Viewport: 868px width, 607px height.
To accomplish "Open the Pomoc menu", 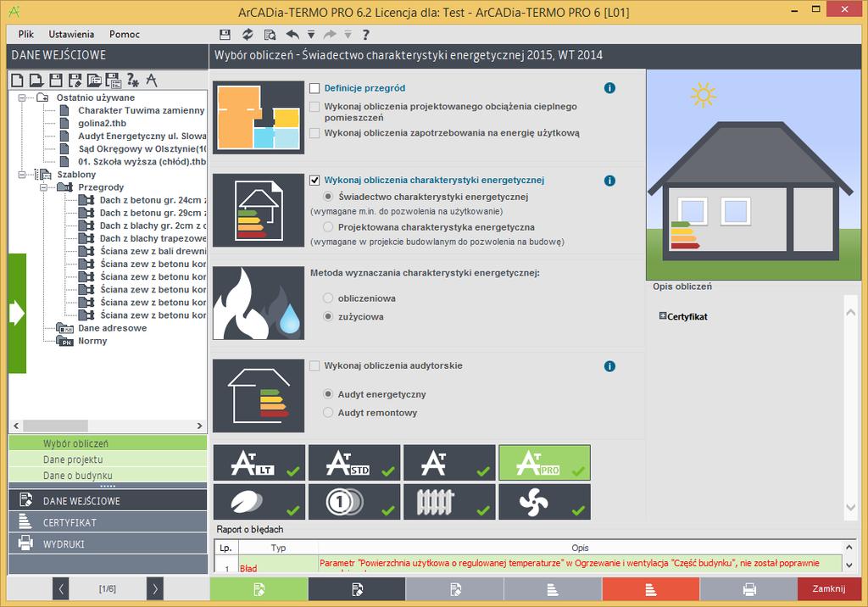I will tap(125, 35).
